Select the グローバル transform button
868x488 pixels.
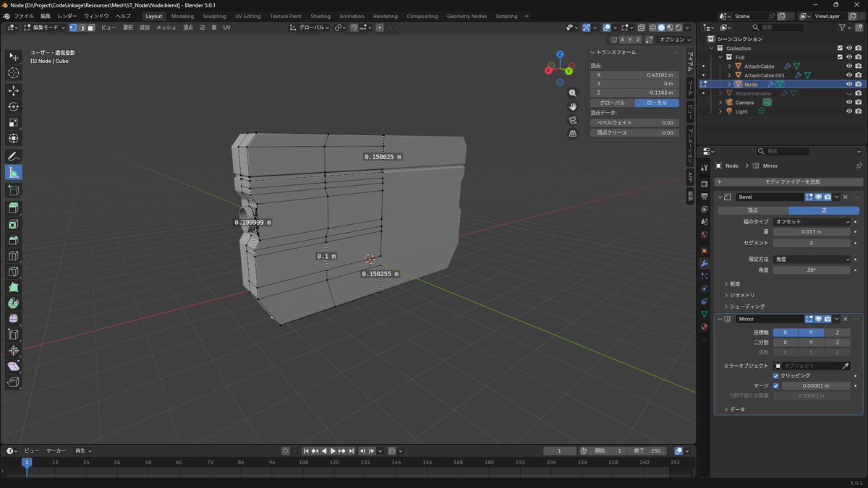pos(612,103)
